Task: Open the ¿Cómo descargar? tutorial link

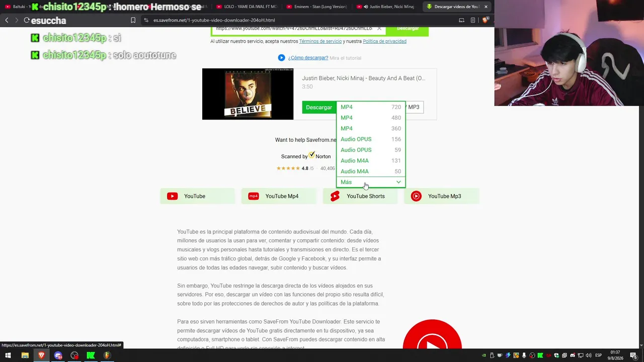Action: [308, 58]
